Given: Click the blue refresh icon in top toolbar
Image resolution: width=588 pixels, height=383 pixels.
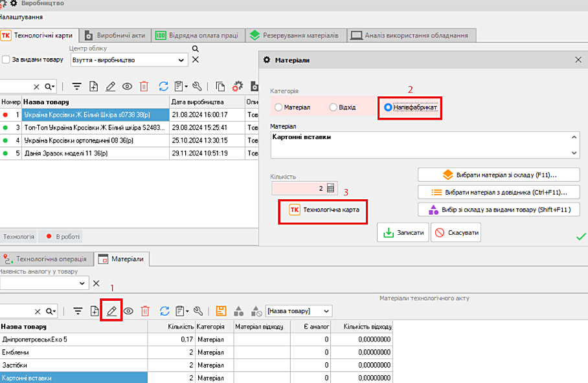Looking at the screenshot, I should (x=163, y=86).
